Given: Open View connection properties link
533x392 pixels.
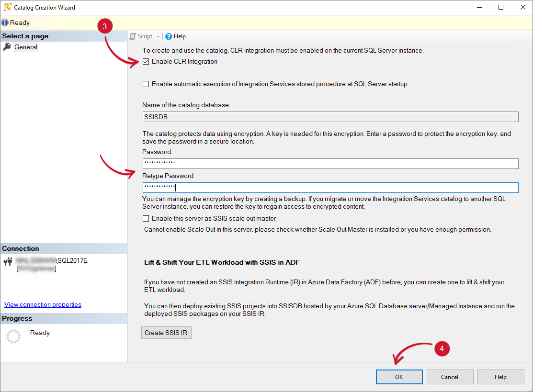Looking at the screenshot, I should click(x=43, y=304).
